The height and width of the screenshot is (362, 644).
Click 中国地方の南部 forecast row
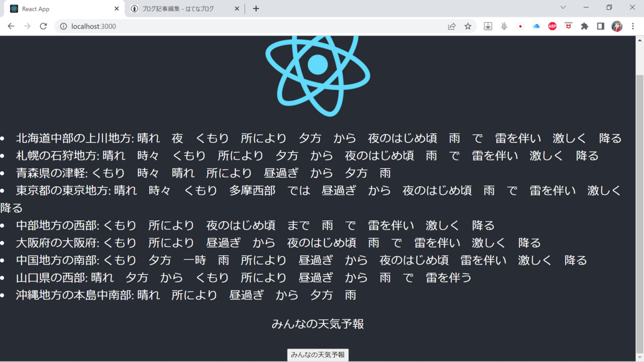319,260
